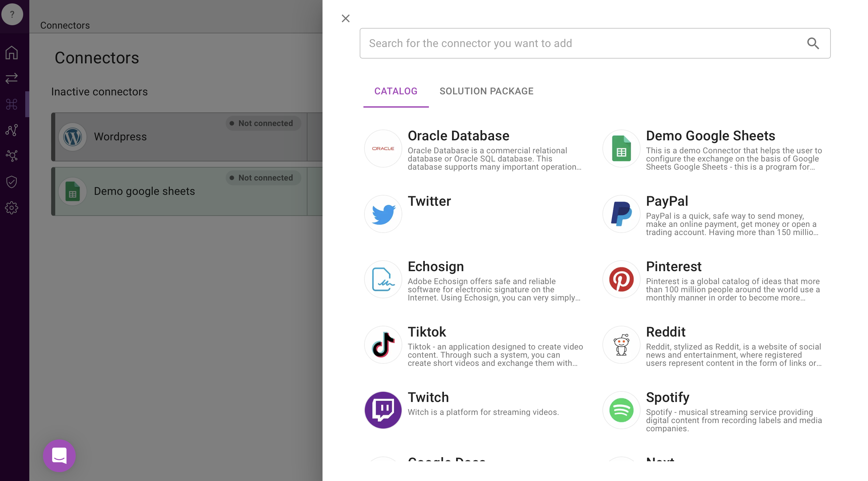868x481 pixels.
Task: Open the Wordpress inactive connector name
Action: (x=120, y=137)
